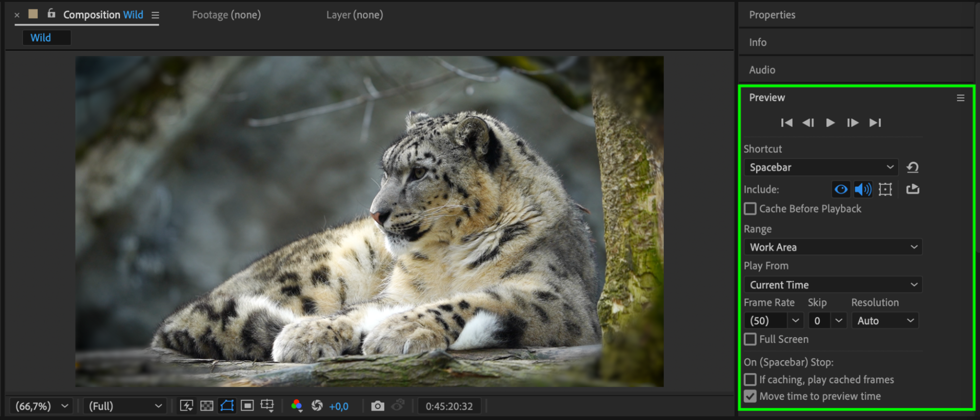Jump to first frame in Preview
This screenshot has width=980, height=420.
[x=786, y=123]
